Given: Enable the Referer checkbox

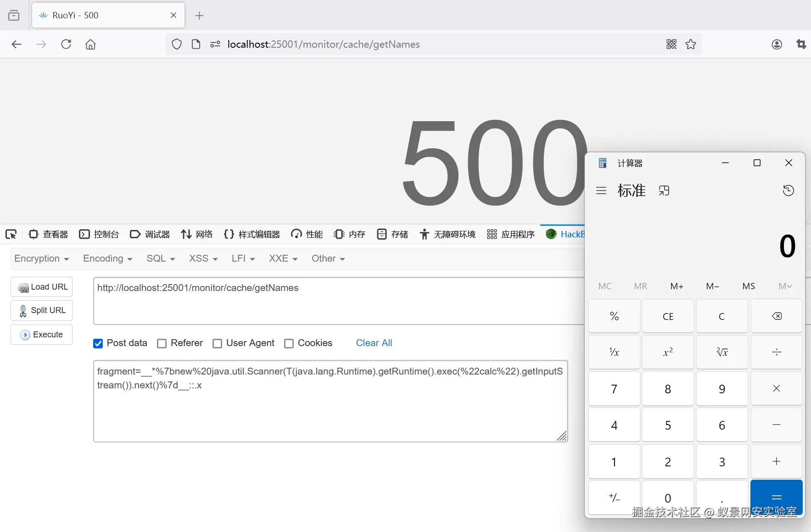Looking at the screenshot, I should [162, 343].
